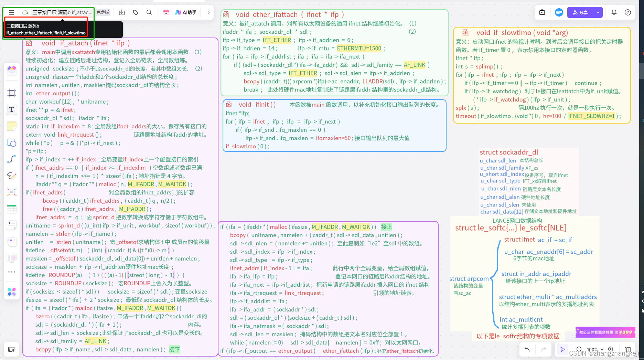
Task: Click the 'struct arpcom' label
Action: tap(469, 278)
